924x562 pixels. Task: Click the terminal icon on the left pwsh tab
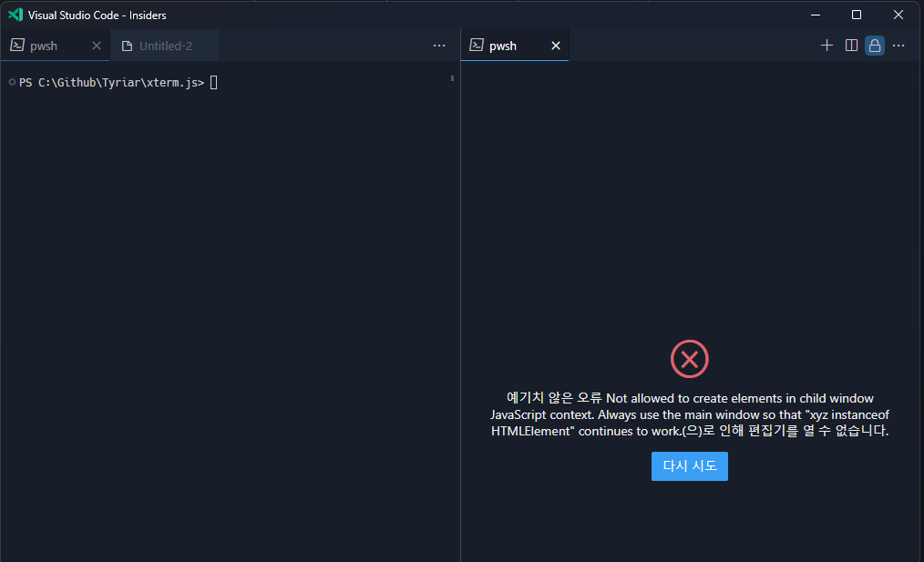[x=17, y=44]
